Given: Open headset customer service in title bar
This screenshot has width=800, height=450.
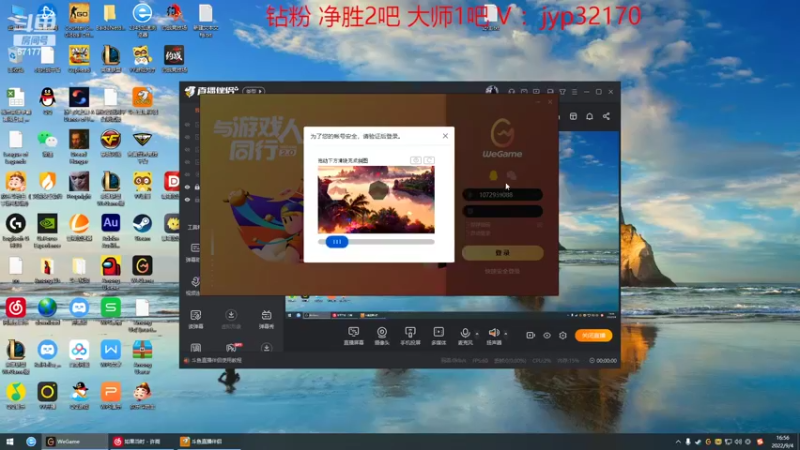Looking at the screenshot, I should click(x=511, y=92).
